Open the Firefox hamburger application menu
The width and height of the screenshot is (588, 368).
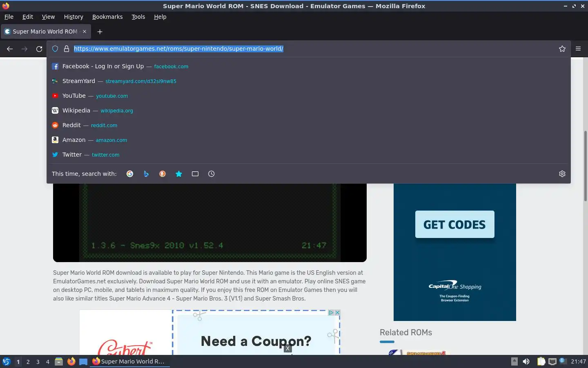[x=578, y=49]
